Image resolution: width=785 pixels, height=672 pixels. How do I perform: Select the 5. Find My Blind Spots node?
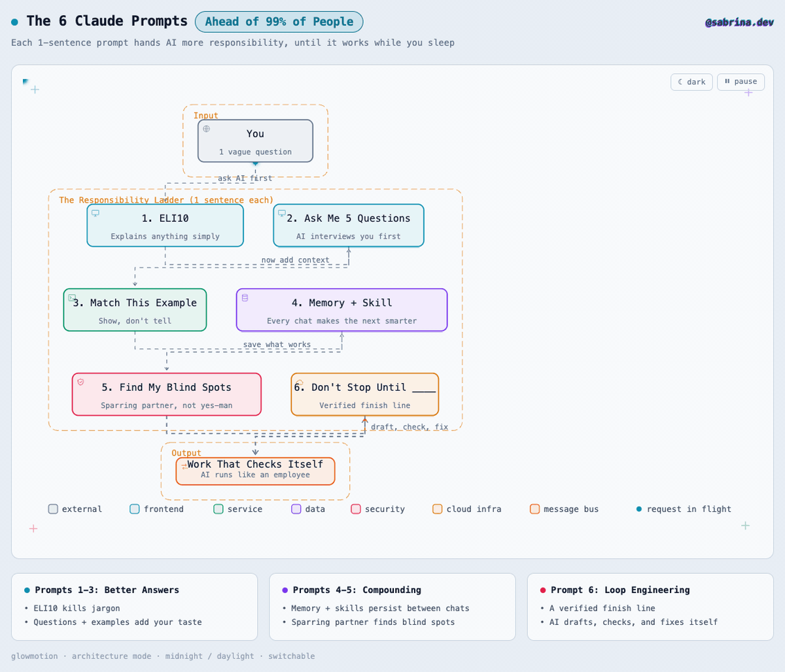(x=167, y=394)
